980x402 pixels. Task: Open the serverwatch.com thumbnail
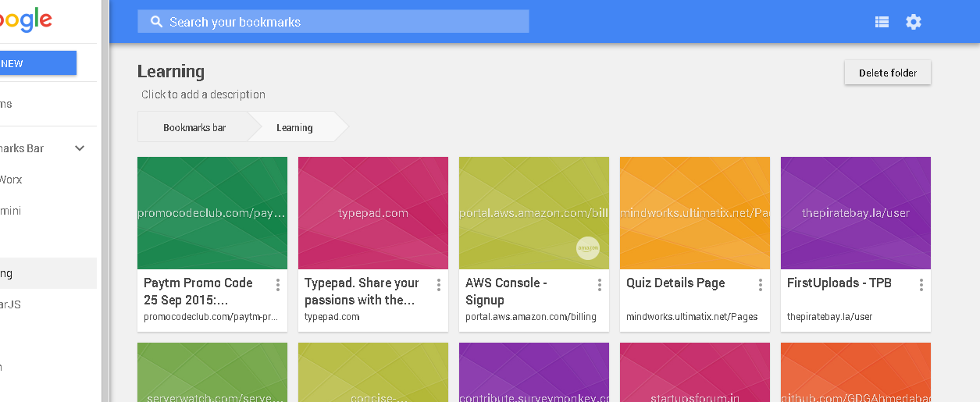pyautogui.click(x=212, y=372)
